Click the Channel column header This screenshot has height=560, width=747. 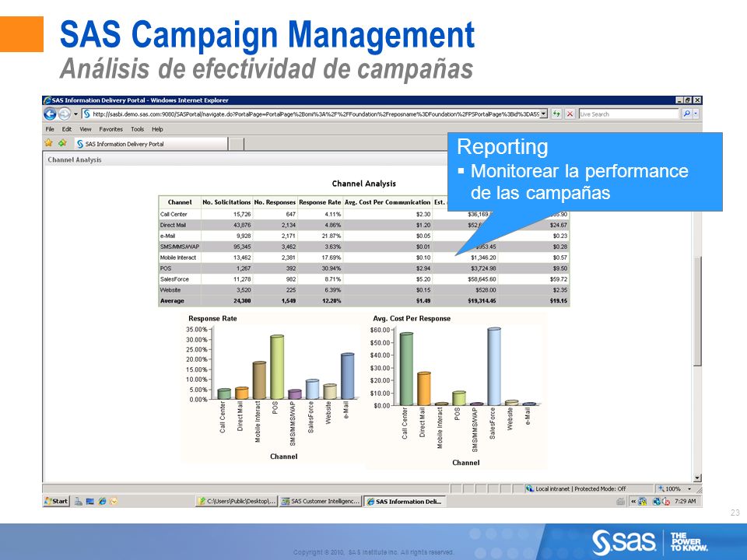(x=180, y=202)
